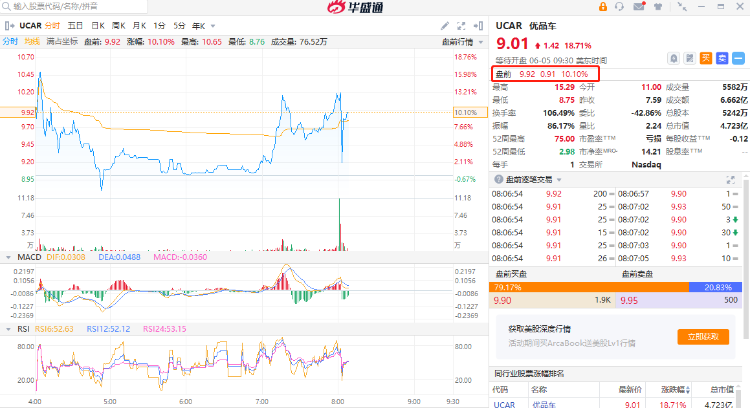Click 08:07:05 trade at 9.93

pyautogui.click(x=678, y=258)
